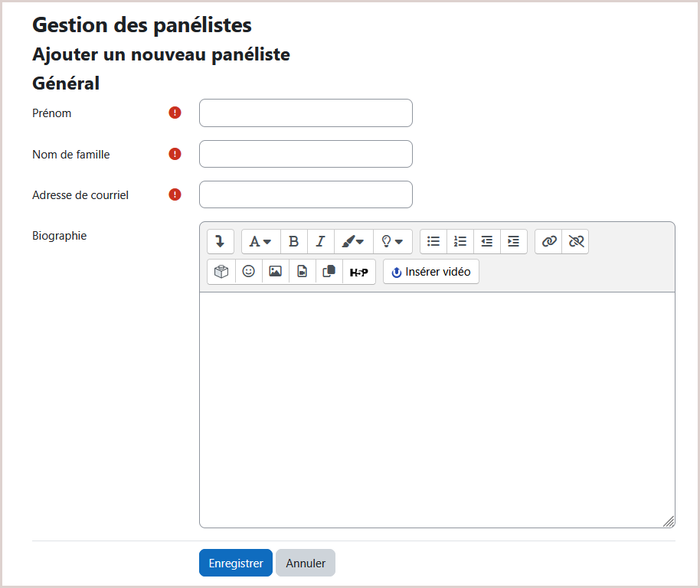Click the outdent icon
Screen dimensions: 700x588
(x=487, y=241)
